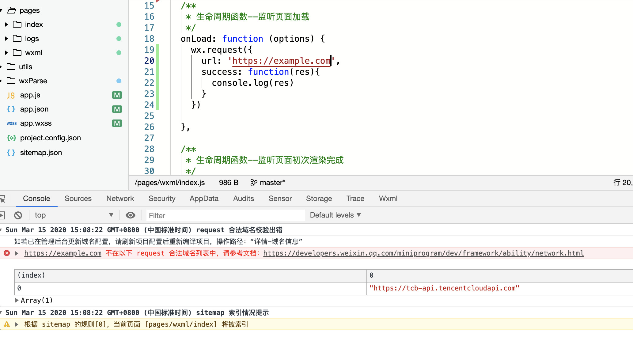
Task: Click the red error icon in console
Action: pyautogui.click(x=7, y=253)
